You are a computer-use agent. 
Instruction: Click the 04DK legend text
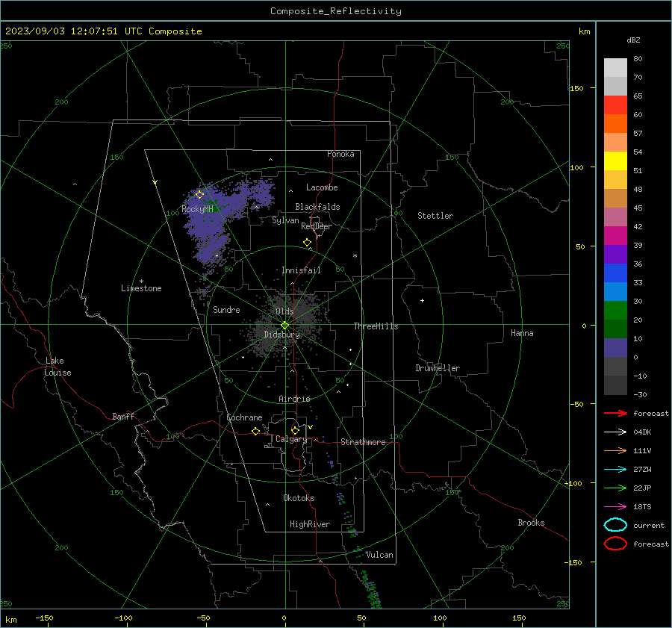point(642,432)
